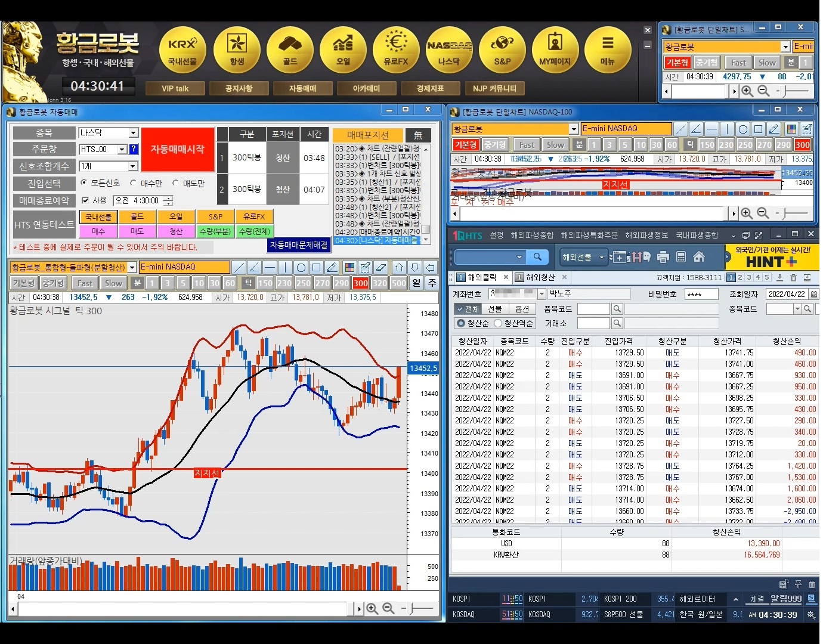Zoom in on the main chart with magnifier plus
Viewport: 823px width, 644px height.
coord(372,608)
